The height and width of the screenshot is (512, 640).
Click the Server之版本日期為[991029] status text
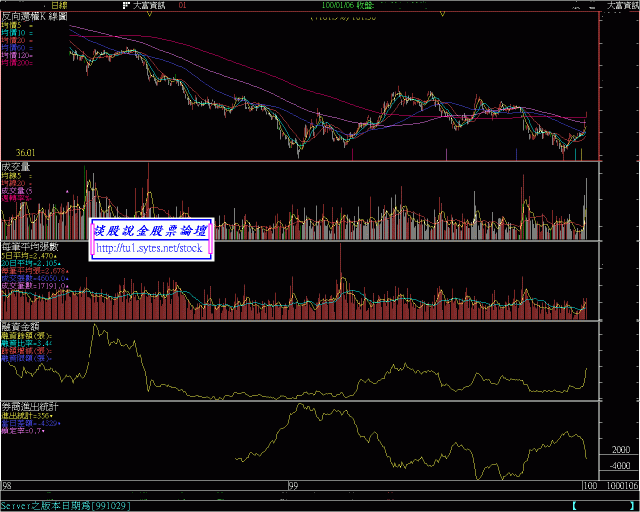click(x=66, y=506)
